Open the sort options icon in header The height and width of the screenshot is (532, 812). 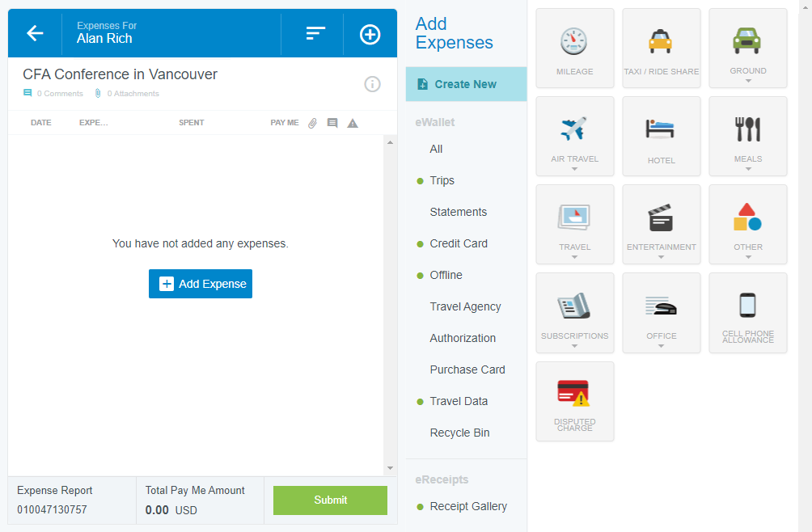[x=315, y=33]
